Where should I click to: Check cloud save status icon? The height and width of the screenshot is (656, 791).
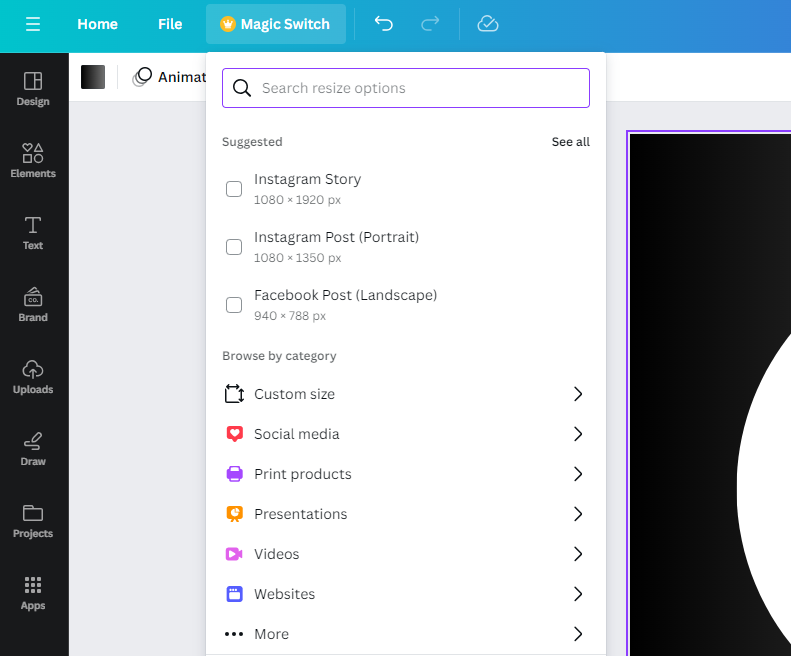click(x=488, y=24)
